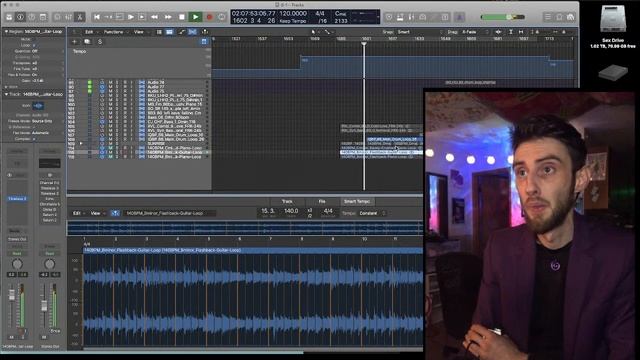Click the Flashback-Guitar-Loop region header in editor
This screenshot has width=640, height=360.
click(253, 250)
